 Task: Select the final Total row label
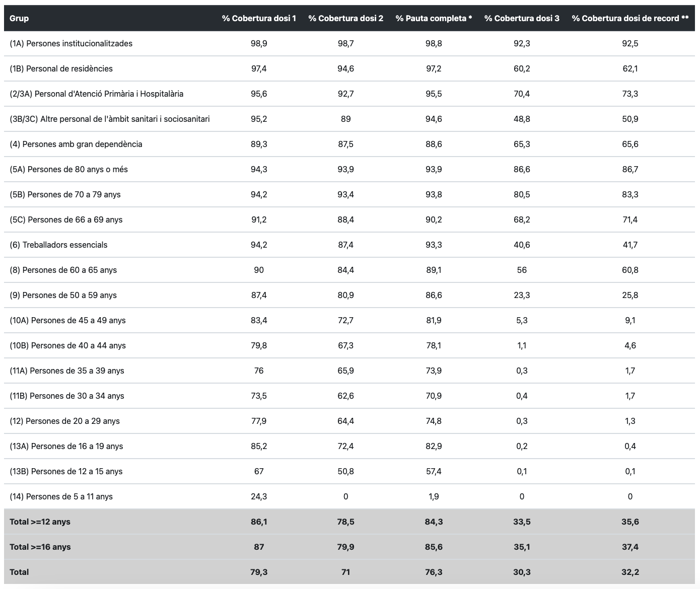tap(19, 572)
